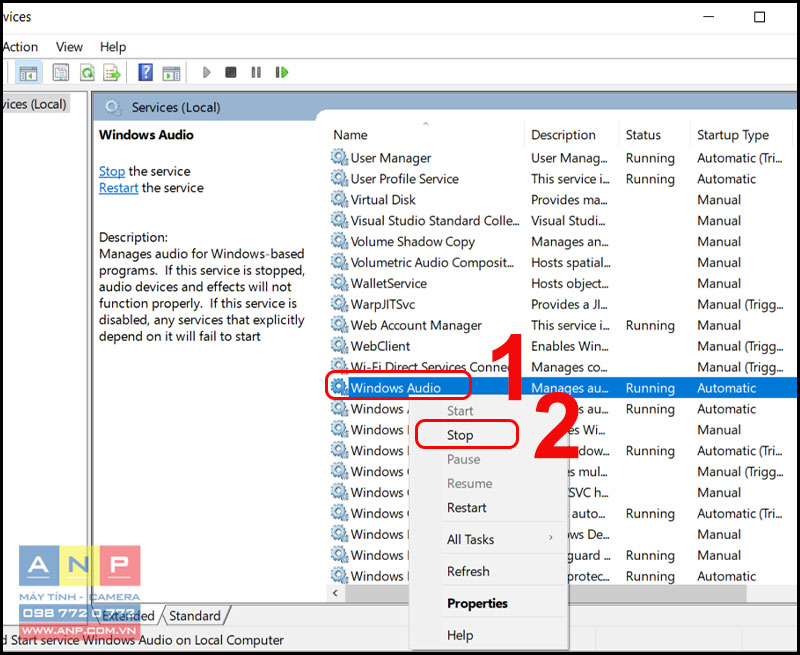Image resolution: width=800 pixels, height=655 pixels.
Task: Open the Action menu
Action: click(19, 47)
